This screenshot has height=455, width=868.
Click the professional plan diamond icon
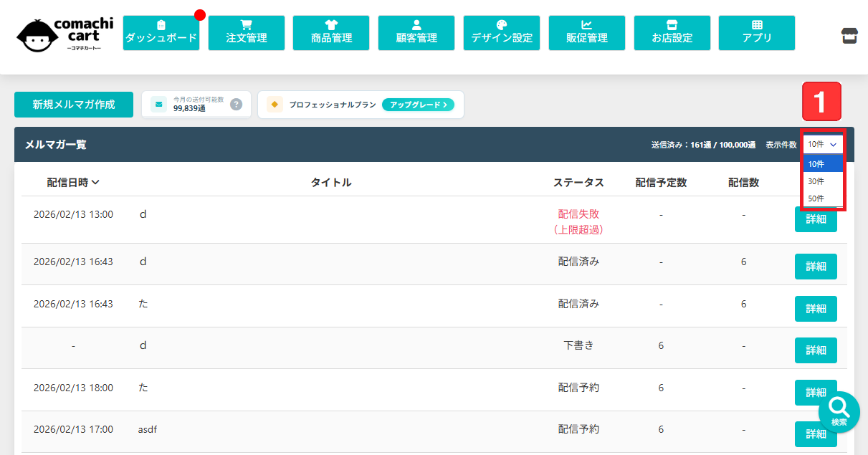click(x=275, y=105)
